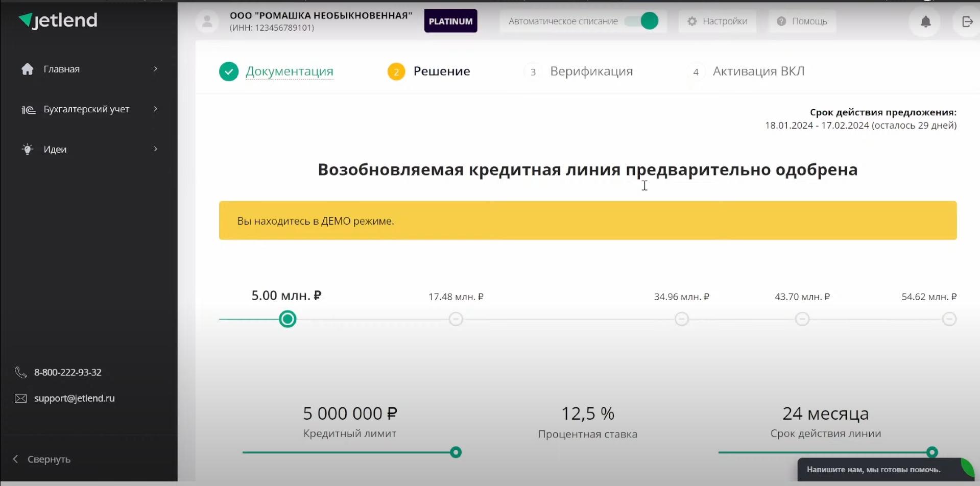Go to the Решение step tab
The image size is (980, 486).
428,71
